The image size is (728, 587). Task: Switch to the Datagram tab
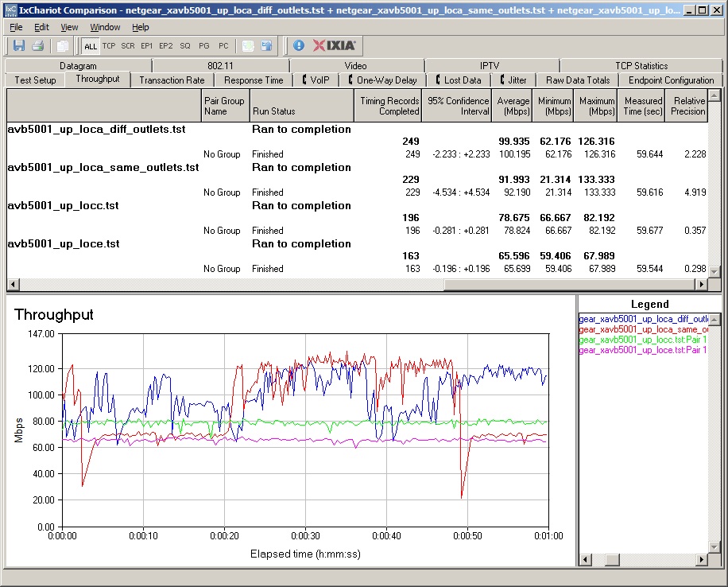click(x=78, y=65)
